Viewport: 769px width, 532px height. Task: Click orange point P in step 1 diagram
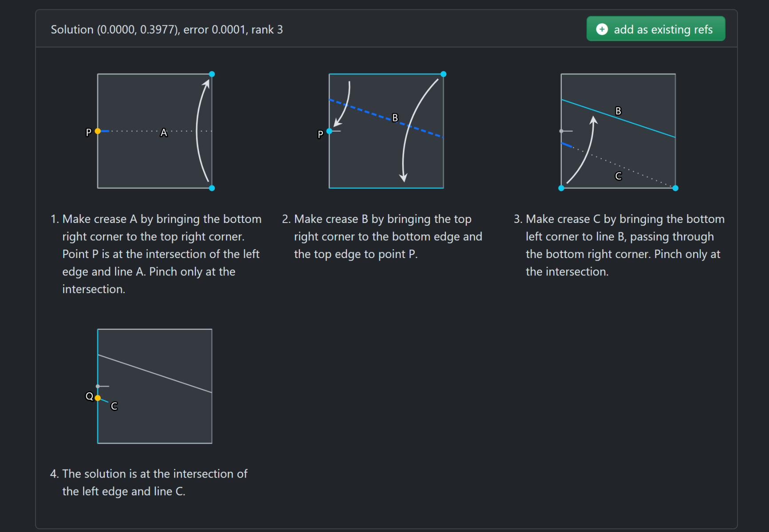(98, 131)
